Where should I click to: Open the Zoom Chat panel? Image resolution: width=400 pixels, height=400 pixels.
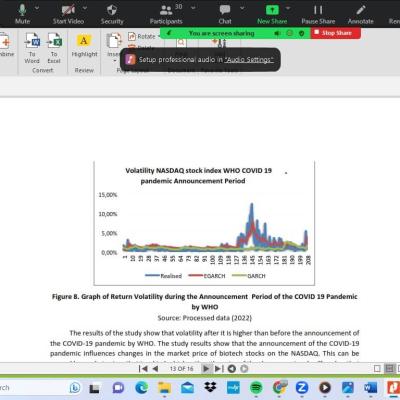pos(225,13)
